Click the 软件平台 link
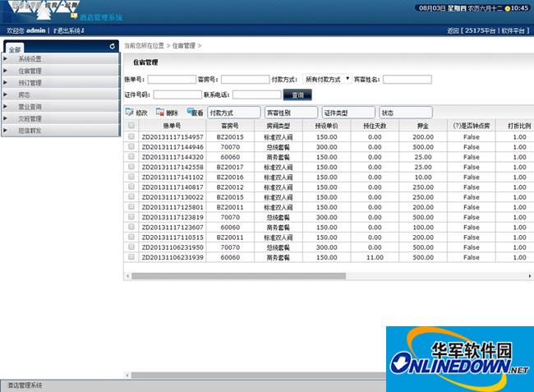Screen dimensions: 534x392 pyautogui.click(x=513, y=30)
